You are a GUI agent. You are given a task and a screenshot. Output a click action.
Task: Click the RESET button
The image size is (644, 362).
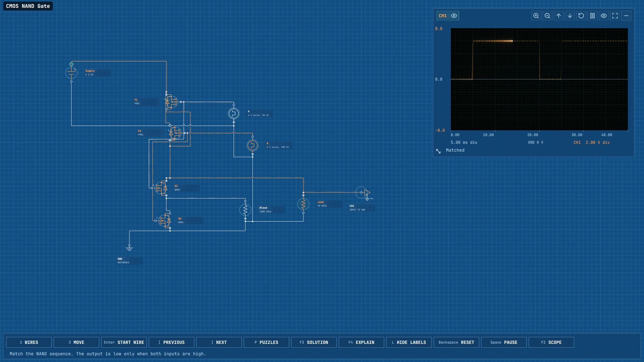coord(456,342)
